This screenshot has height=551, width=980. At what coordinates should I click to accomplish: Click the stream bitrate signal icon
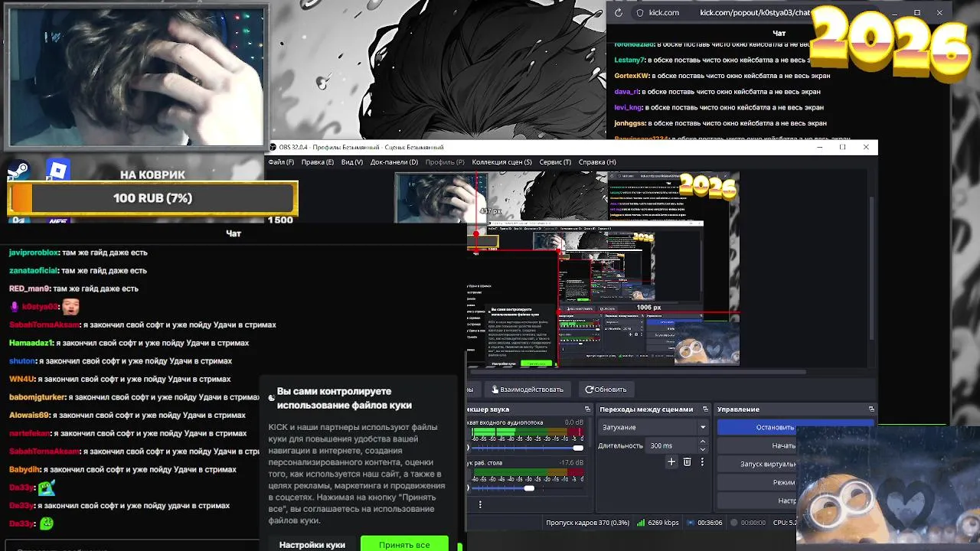pyautogui.click(x=641, y=523)
